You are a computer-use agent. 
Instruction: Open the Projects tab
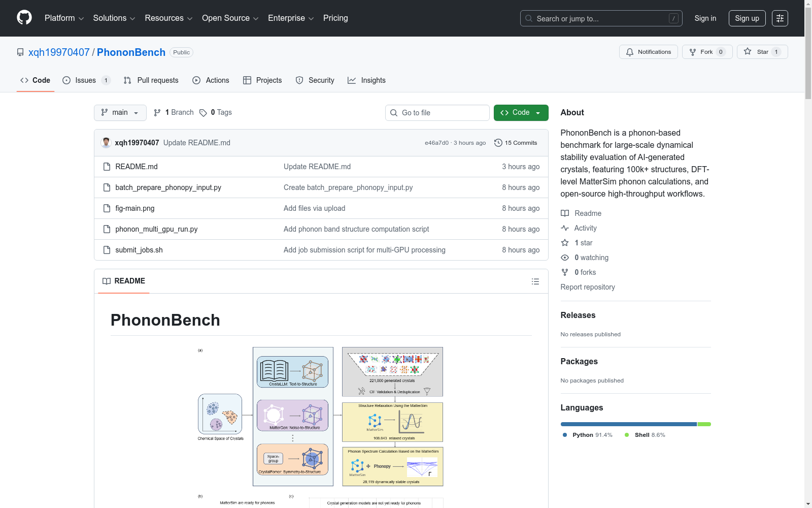tap(262, 80)
